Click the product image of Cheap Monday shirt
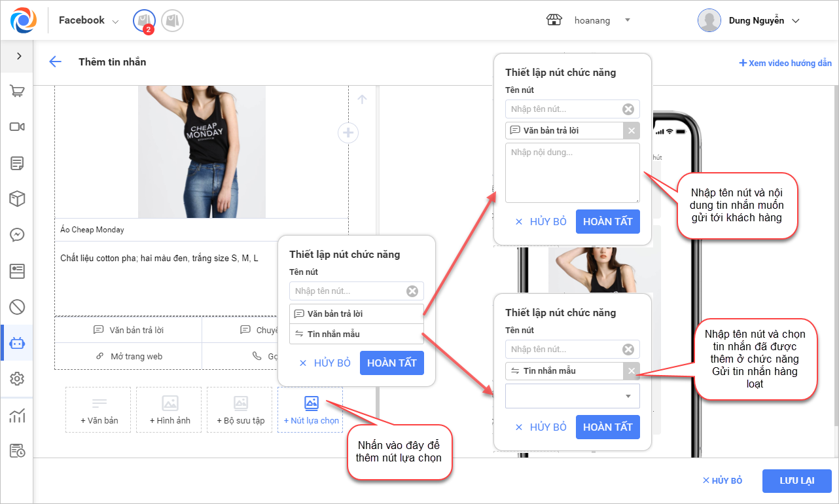839x504 pixels. click(x=202, y=152)
